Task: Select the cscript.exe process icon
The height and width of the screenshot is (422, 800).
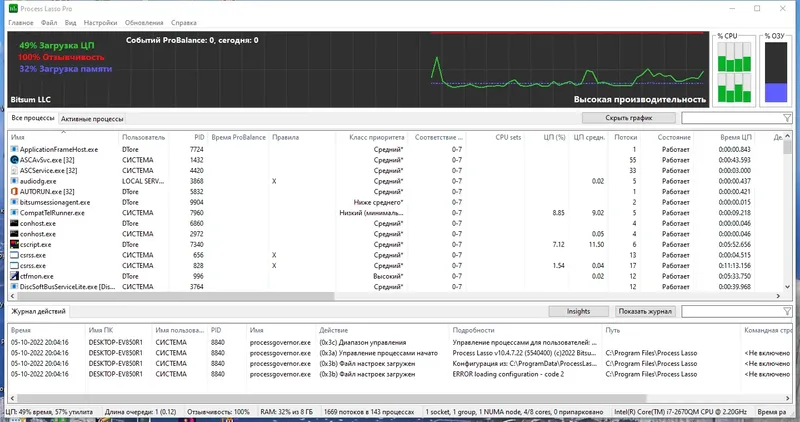Action: [x=14, y=244]
